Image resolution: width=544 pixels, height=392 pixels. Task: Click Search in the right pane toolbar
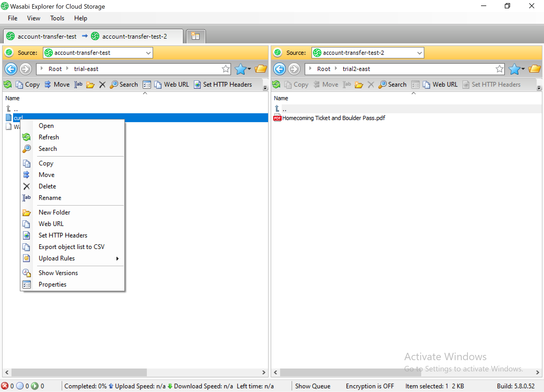pyautogui.click(x=392, y=84)
